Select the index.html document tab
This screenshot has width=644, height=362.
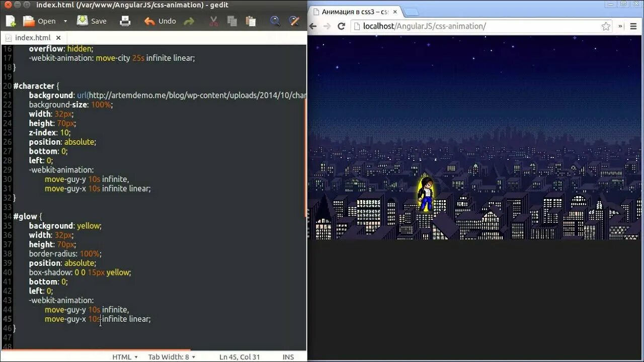[x=33, y=38]
